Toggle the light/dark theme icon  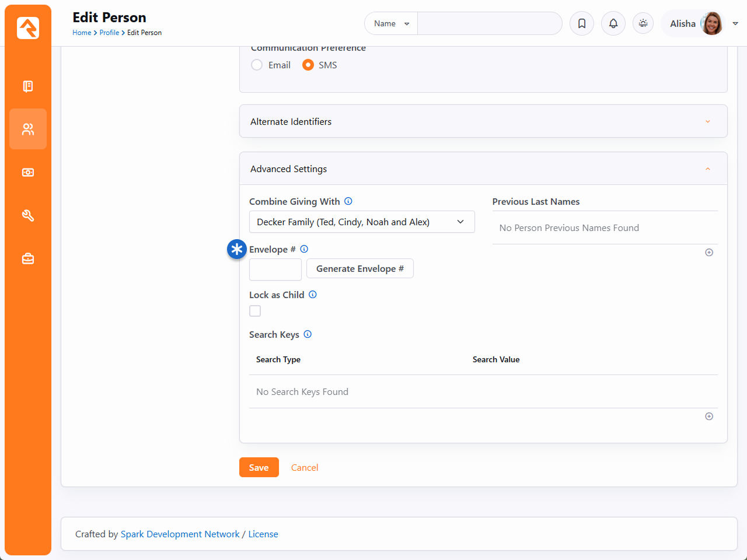(x=643, y=23)
